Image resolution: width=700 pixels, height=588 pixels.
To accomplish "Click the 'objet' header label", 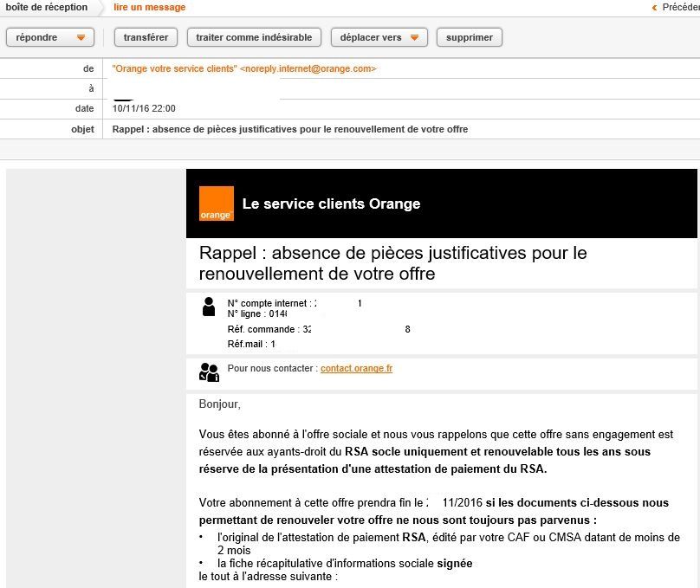I will click(82, 129).
